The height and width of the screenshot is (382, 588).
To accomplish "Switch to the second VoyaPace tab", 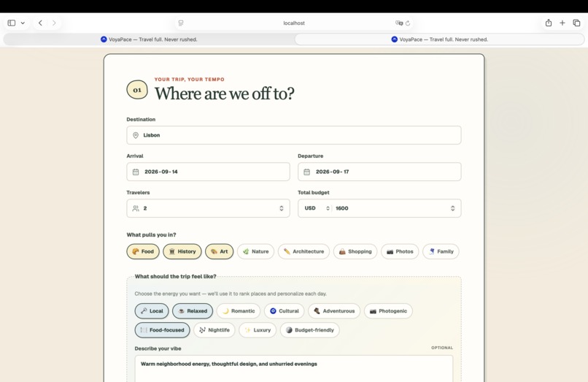I will [x=439, y=39].
